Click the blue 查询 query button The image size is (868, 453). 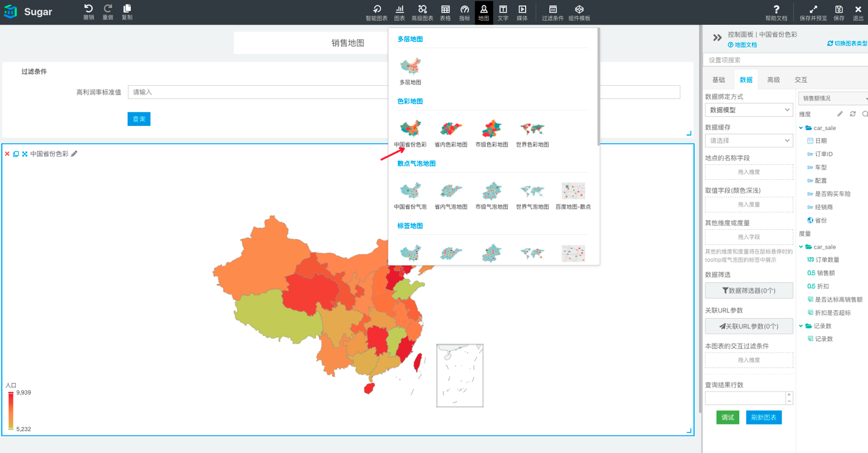click(x=139, y=119)
